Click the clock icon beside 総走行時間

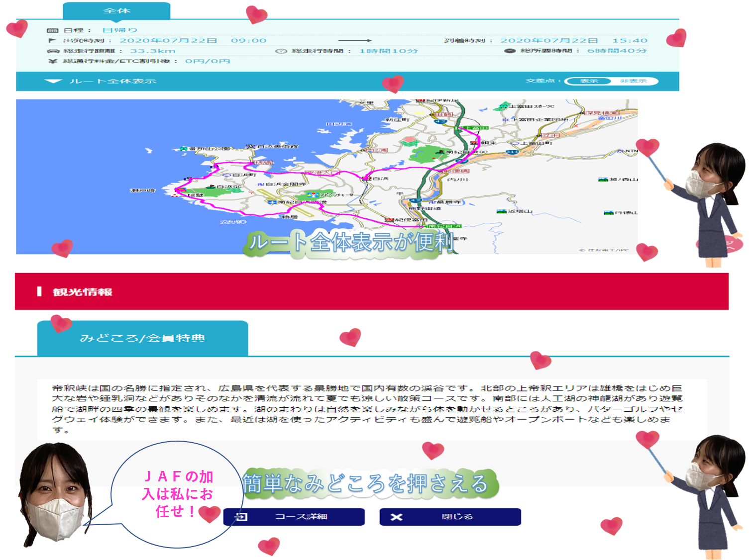281,51
